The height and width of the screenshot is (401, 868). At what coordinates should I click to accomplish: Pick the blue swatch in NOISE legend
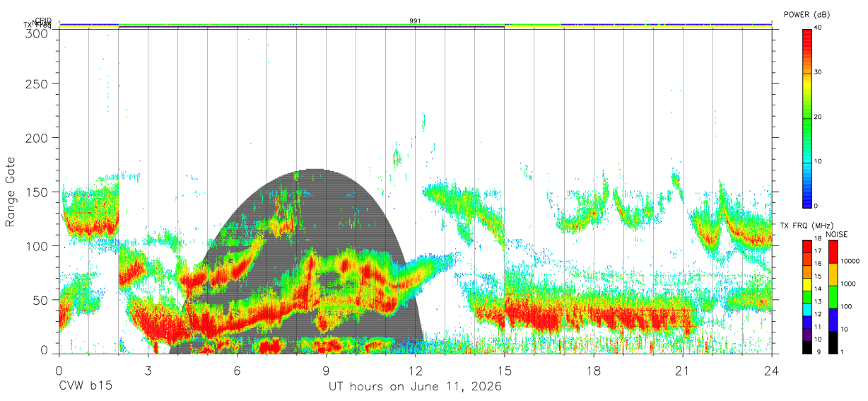pyautogui.click(x=833, y=320)
